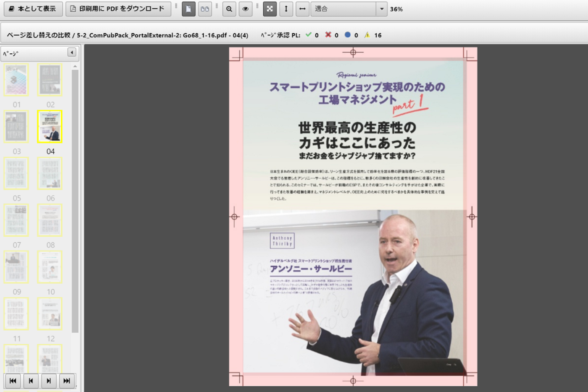The height and width of the screenshot is (392, 588).
Task: Collapse the pages panel with the arrow
Action: point(72,52)
